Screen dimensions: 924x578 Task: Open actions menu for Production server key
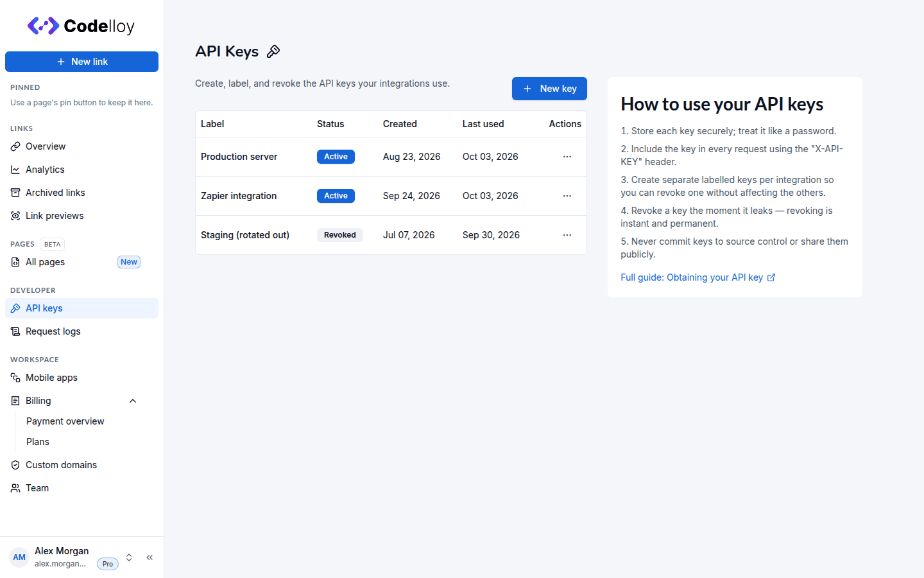tap(567, 157)
